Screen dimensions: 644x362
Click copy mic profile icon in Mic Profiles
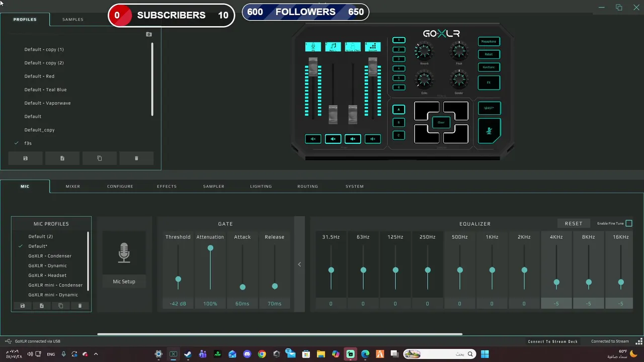(61, 306)
